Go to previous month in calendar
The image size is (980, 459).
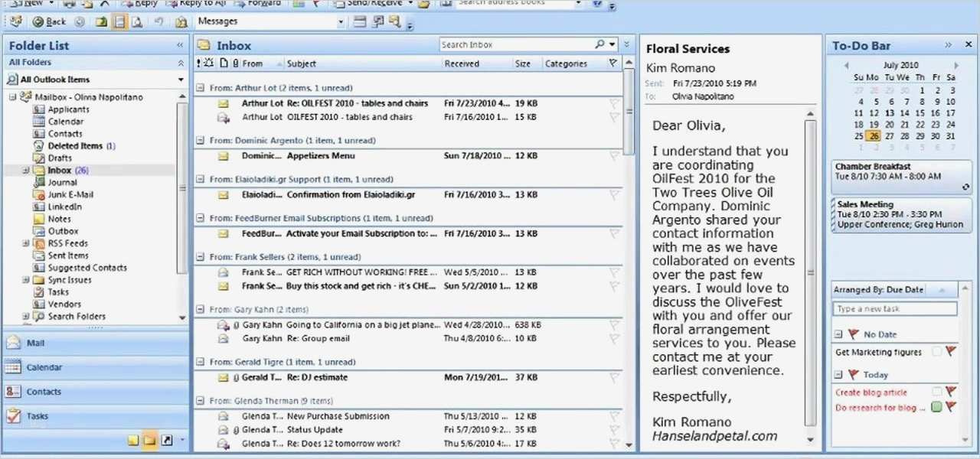[847, 66]
